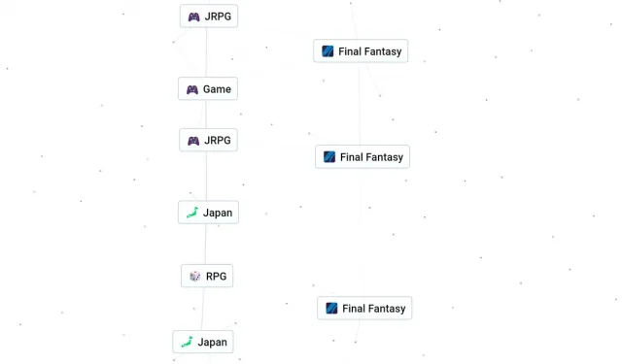622x364 pixels.
Task: Click the dice icon on the RPG element
Action: point(194,276)
